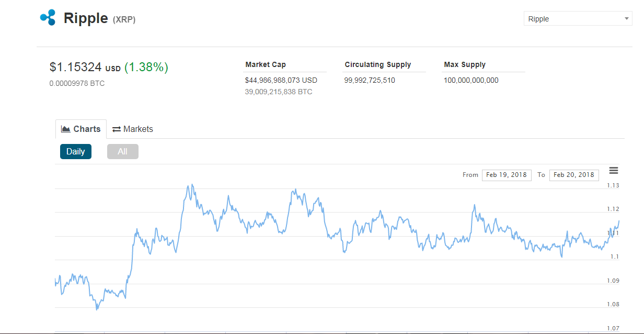
Task: Click the (XRP) ticker symbol text
Action: pos(124,20)
